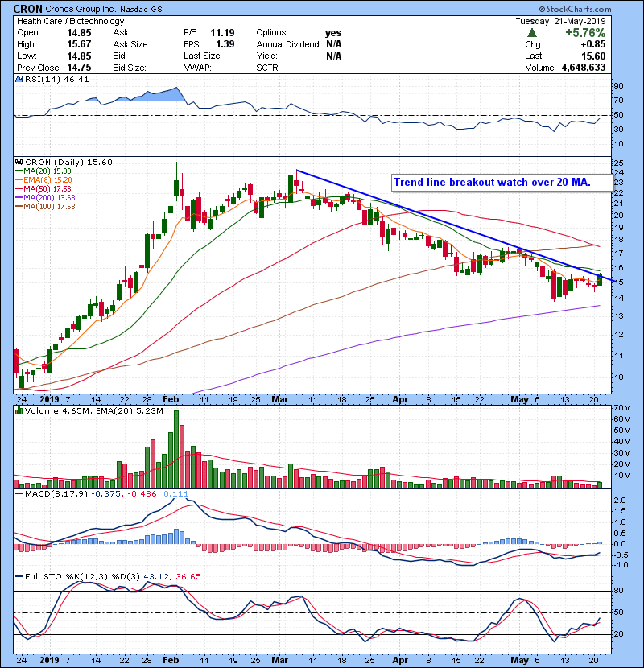Click the Open 14.85 value
The height and width of the screenshot is (668, 644).
tap(79, 33)
